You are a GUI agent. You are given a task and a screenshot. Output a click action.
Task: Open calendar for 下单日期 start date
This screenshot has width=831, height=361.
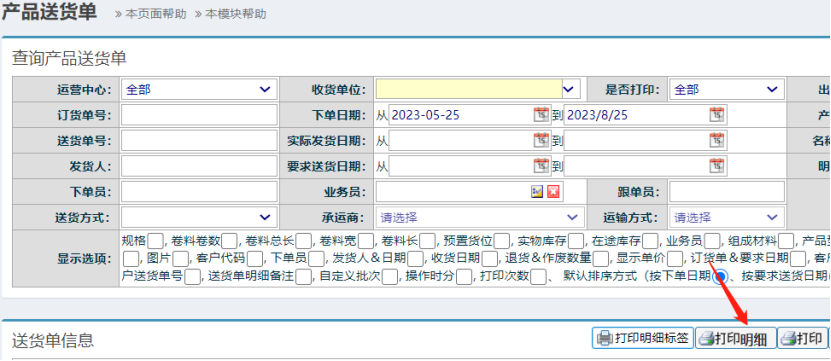pyautogui.click(x=541, y=114)
